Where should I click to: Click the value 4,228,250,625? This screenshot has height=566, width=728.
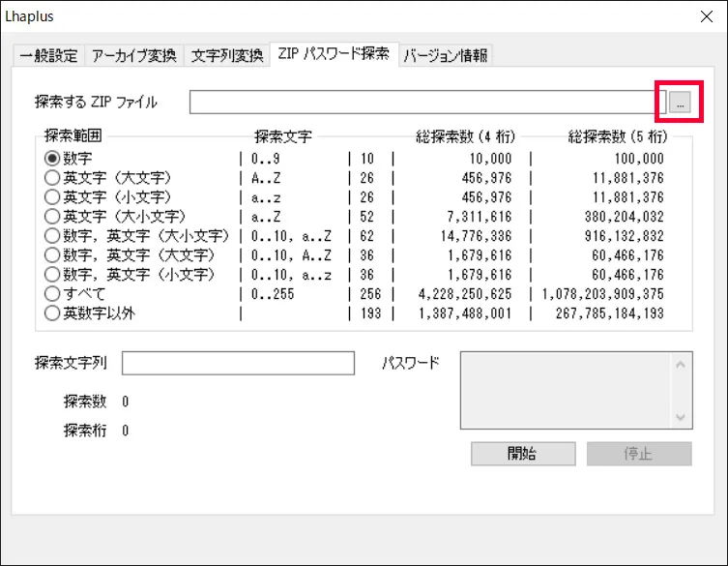(x=465, y=294)
